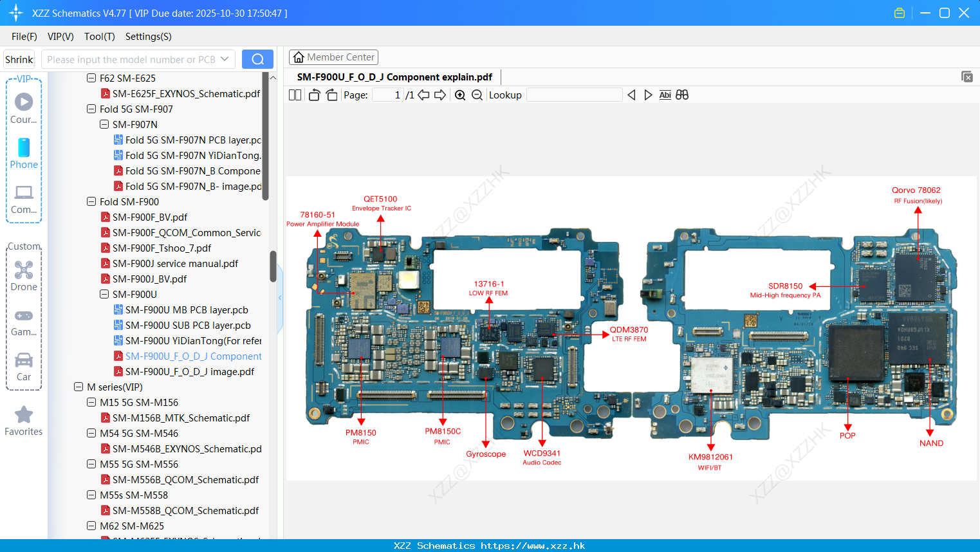Open SM-F900F_QCOM_Common_Service file

181,233
